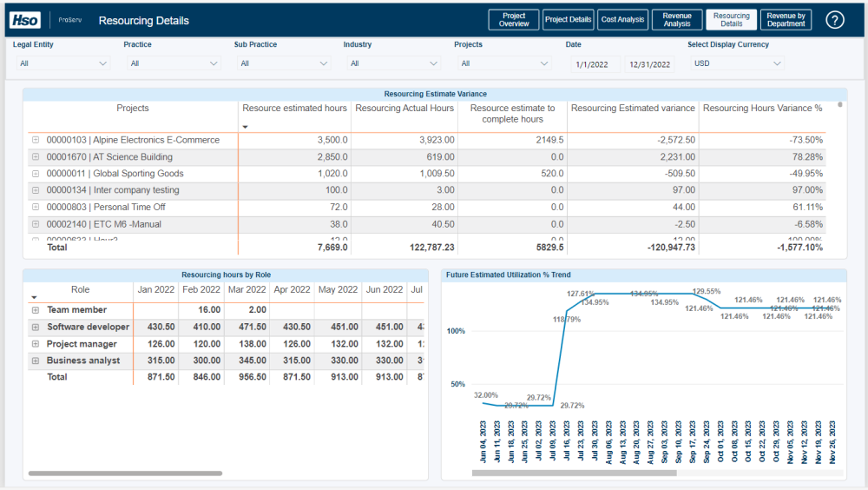Sort by Resource estimated hours column

coord(294,109)
